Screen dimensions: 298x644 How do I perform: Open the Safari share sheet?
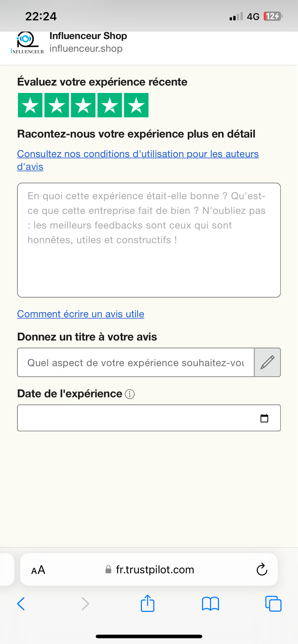(148, 604)
